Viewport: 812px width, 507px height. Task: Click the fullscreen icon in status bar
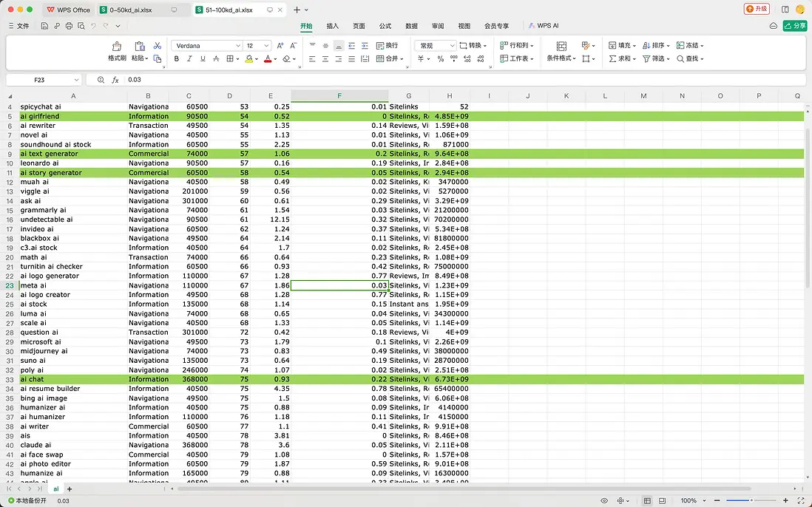(801, 501)
